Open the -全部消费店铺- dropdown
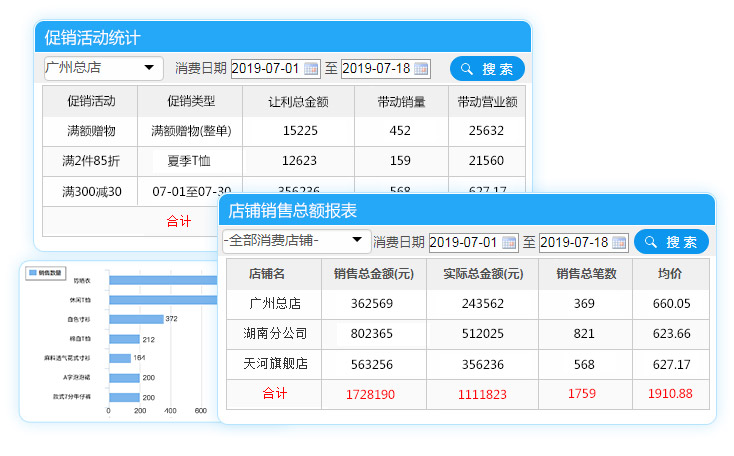 [356, 241]
